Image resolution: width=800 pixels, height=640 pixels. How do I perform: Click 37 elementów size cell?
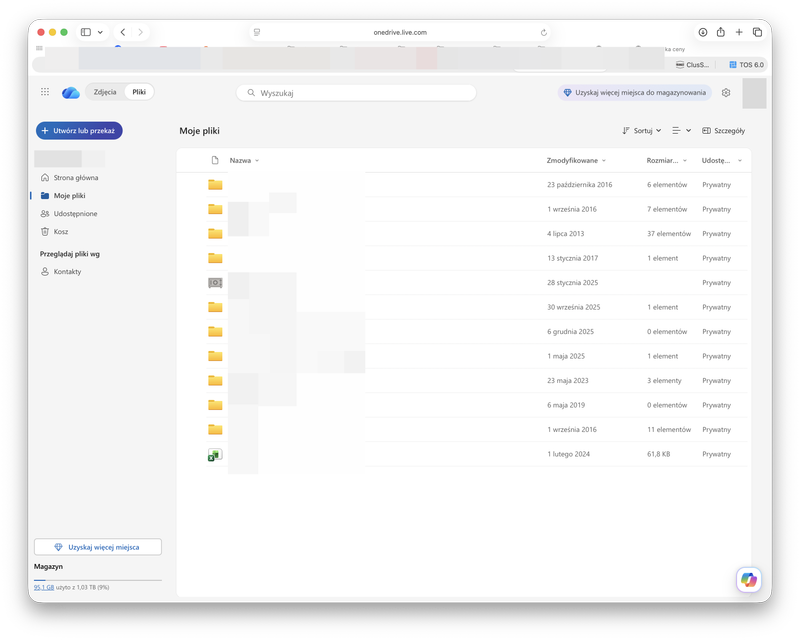point(669,234)
